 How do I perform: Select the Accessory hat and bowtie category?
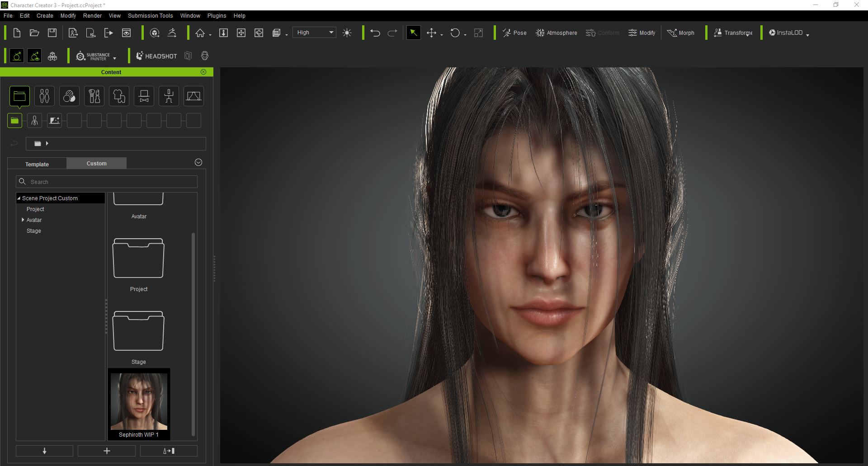click(x=144, y=96)
